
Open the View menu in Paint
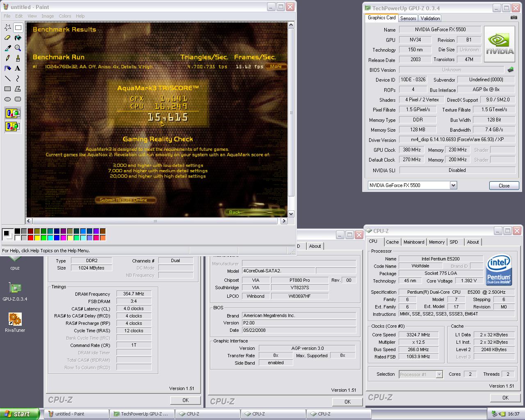click(32, 16)
